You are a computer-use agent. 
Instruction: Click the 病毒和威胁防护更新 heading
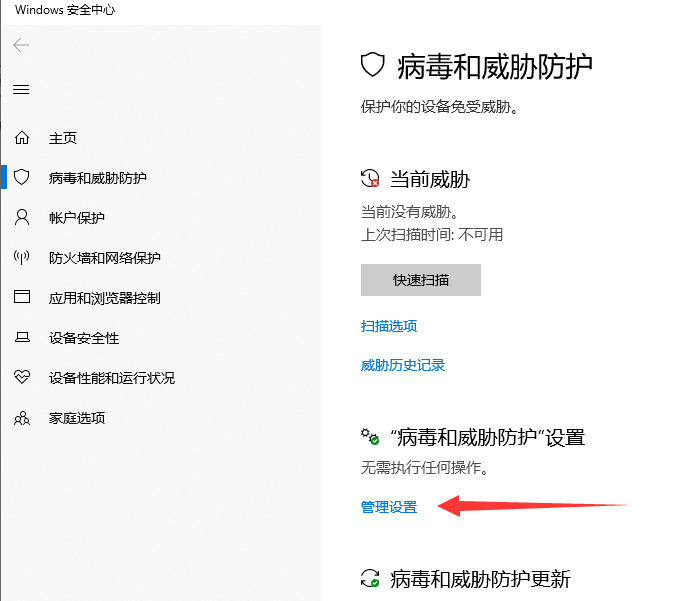pyautogui.click(x=480, y=578)
